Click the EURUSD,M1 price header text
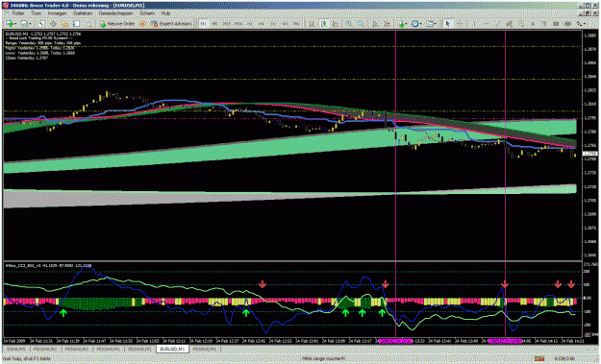The height and width of the screenshot is (364, 601). pyautogui.click(x=43, y=34)
